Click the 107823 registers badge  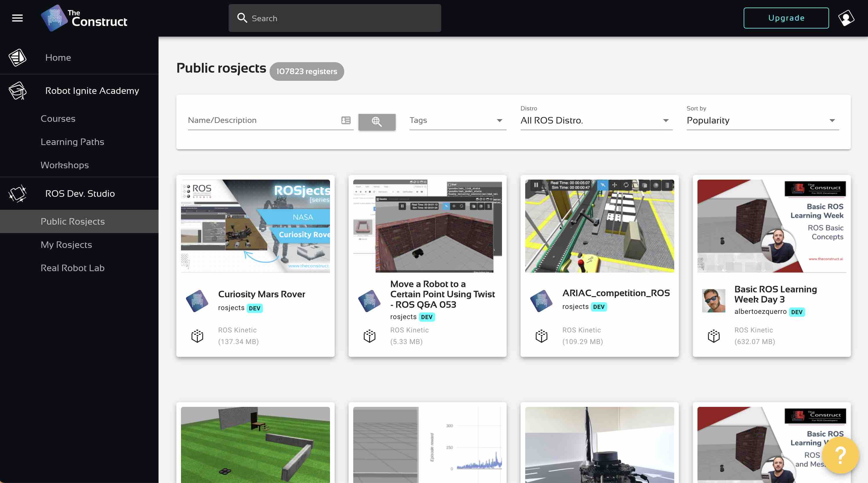click(x=307, y=71)
